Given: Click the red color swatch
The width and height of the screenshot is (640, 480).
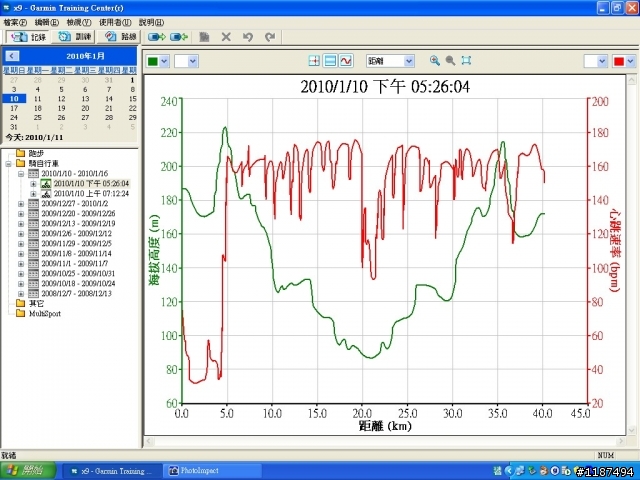Looking at the screenshot, I should point(619,62).
